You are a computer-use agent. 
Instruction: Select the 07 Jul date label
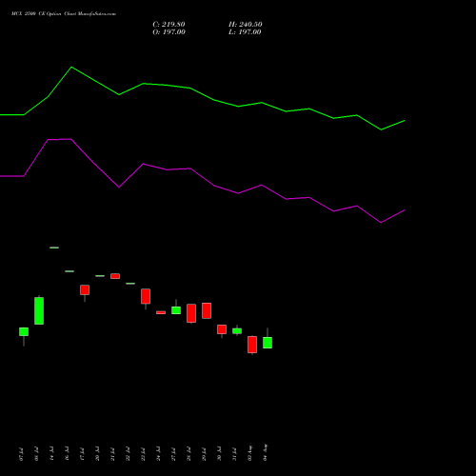click(x=21, y=454)
